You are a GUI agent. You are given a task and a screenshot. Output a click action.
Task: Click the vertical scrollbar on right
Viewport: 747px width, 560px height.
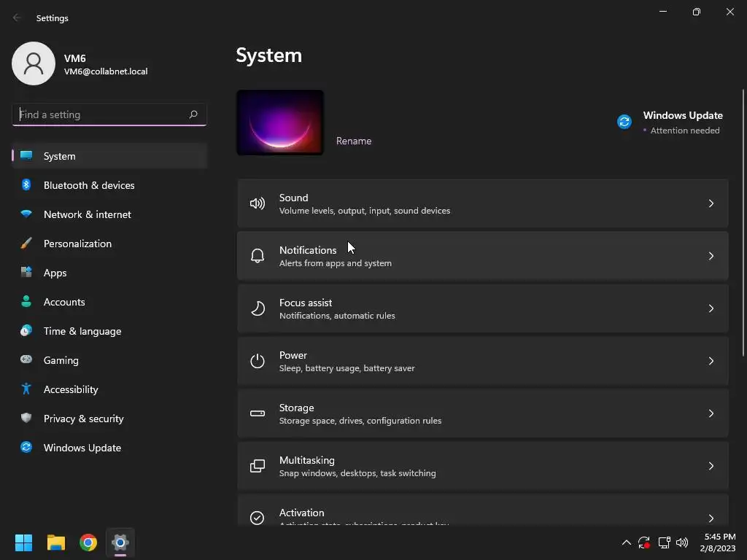[743, 222]
